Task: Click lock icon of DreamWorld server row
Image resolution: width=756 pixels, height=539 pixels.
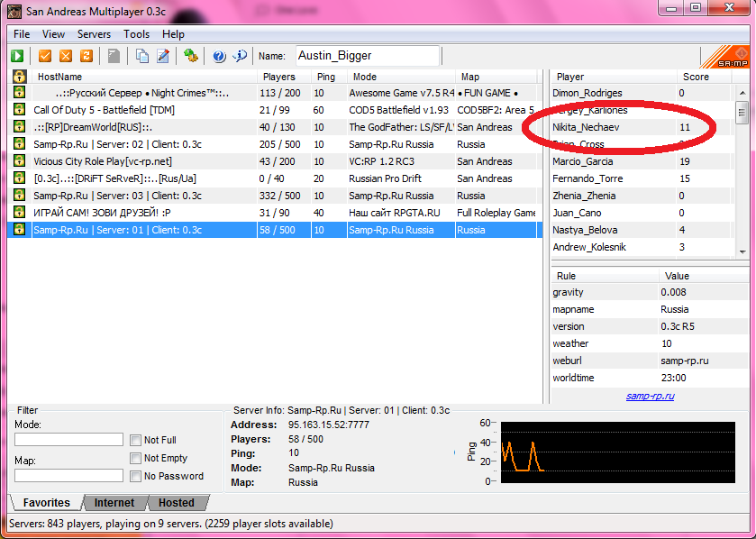Action: pos(19,127)
